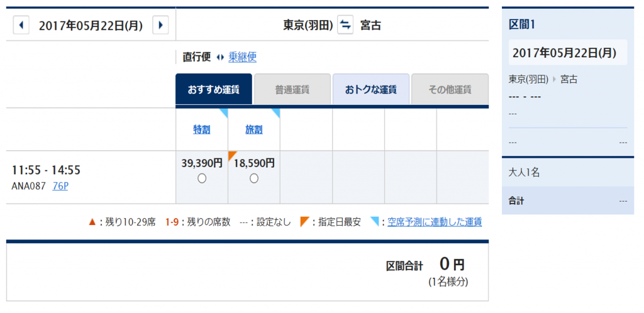The height and width of the screenshot is (313, 644).
Task: Swap Tokyo (Haneda) and Miyako route
Action: (345, 25)
